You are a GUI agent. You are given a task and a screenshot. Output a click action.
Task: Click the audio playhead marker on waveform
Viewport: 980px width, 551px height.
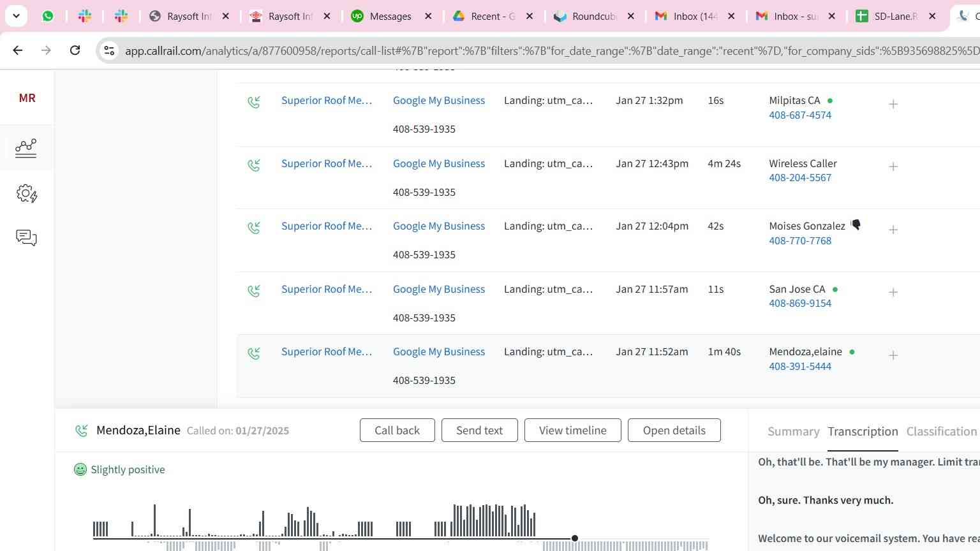[x=575, y=538]
